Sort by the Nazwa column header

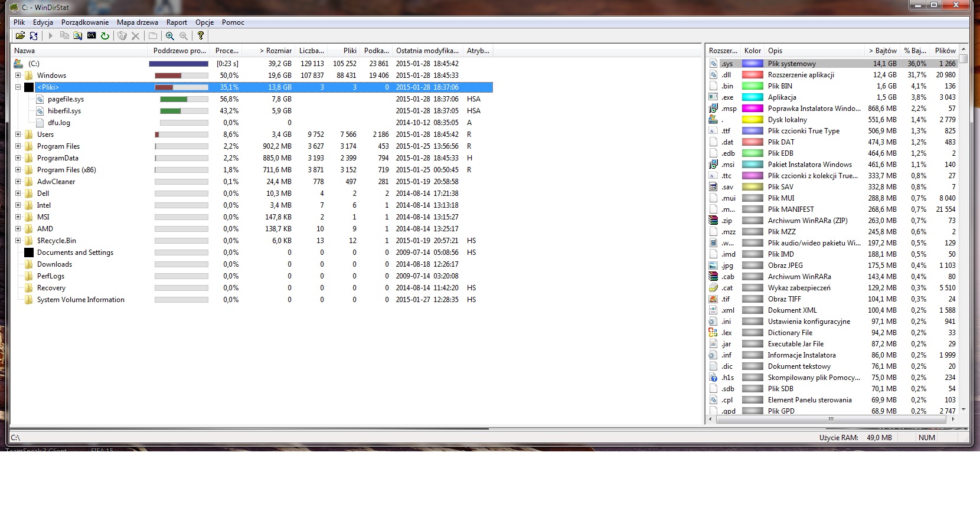tap(79, 51)
